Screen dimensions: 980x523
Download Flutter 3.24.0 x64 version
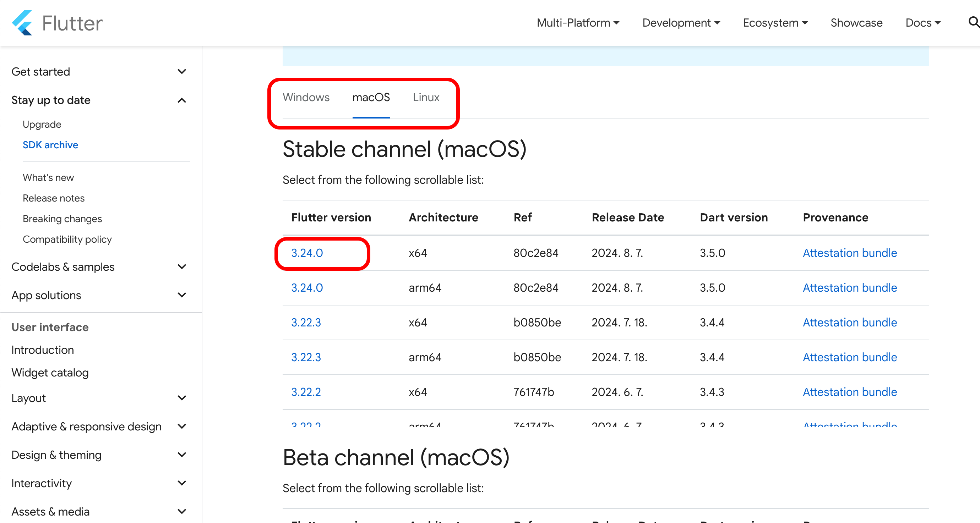[307, 253]
